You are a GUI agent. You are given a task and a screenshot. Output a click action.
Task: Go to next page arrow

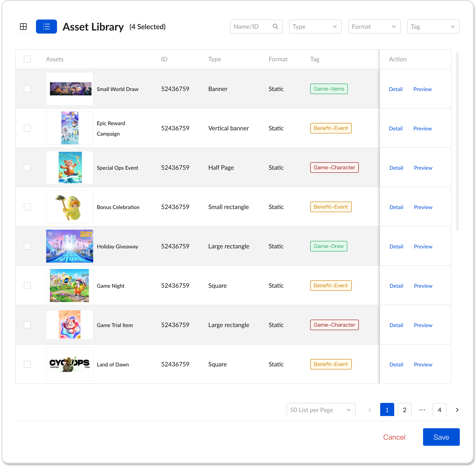click(x=457, y=410)
